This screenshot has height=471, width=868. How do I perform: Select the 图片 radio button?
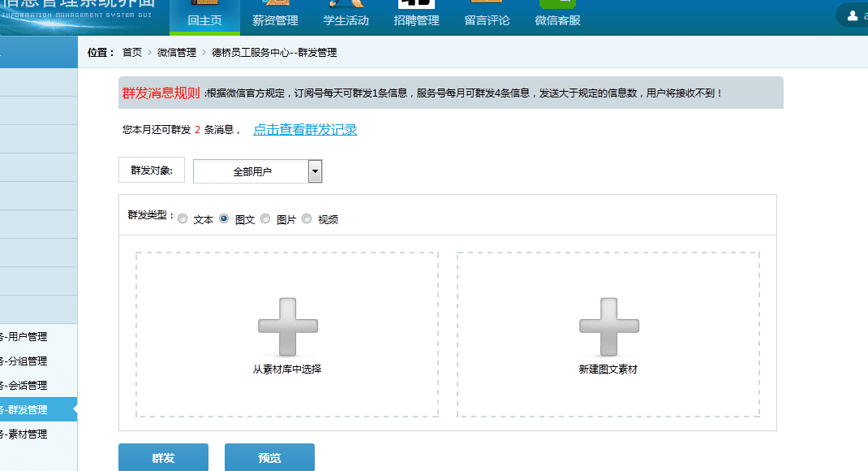click(265, 219)
